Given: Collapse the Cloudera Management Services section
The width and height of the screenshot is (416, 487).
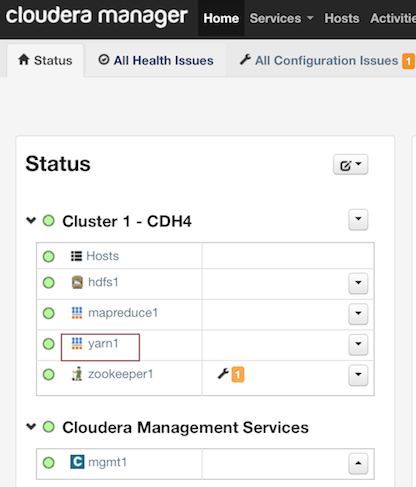Looking at the screenshot, I should [31, 426].
